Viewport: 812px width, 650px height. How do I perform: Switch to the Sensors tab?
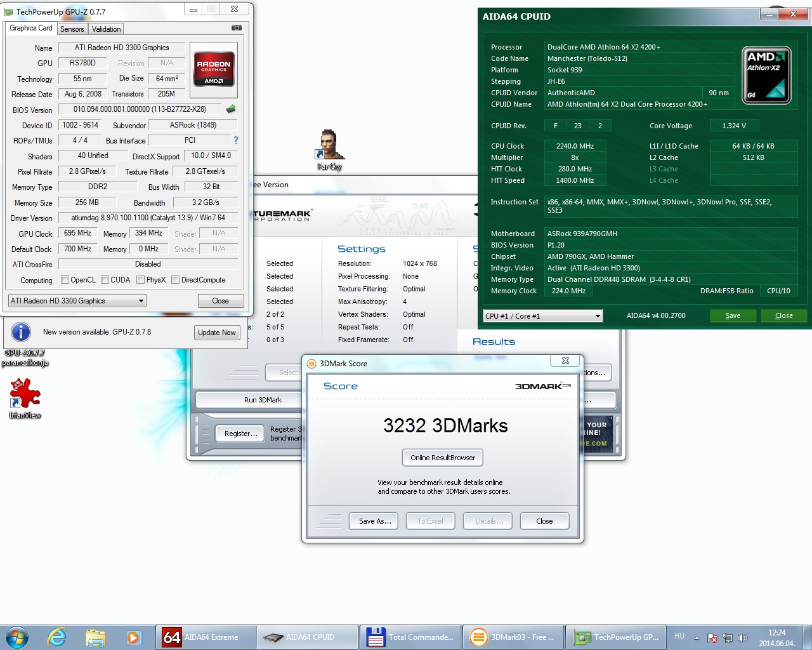tap(72, 29)
